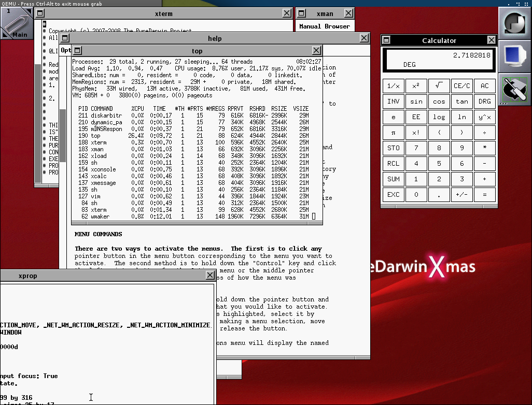This screenshot has width=532, height=405.
Task: Select the xcalc process row in top
Action: (193, 176)
